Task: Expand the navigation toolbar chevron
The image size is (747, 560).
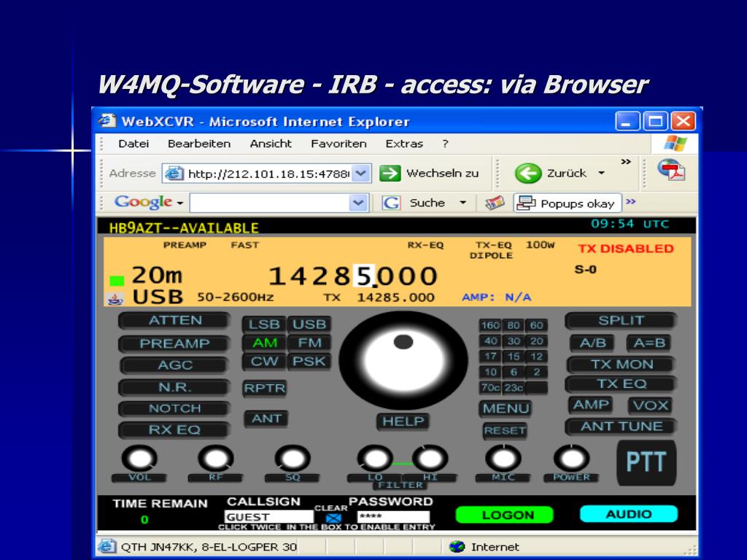Action: pyautogui.click(x=626, y=162)
